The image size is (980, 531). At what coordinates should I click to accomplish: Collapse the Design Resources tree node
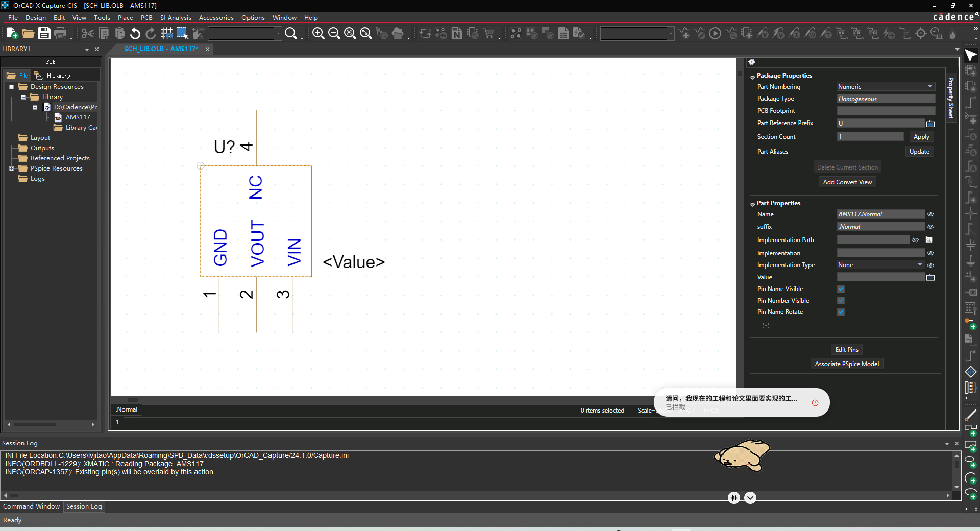pyautogui.click(x=11, y=87)
